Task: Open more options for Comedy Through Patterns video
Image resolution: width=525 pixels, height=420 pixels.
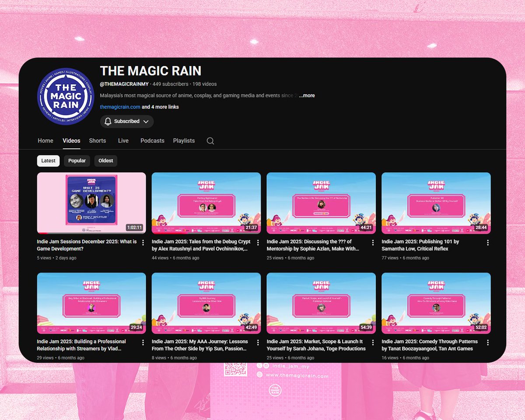Action: point(488,343)
